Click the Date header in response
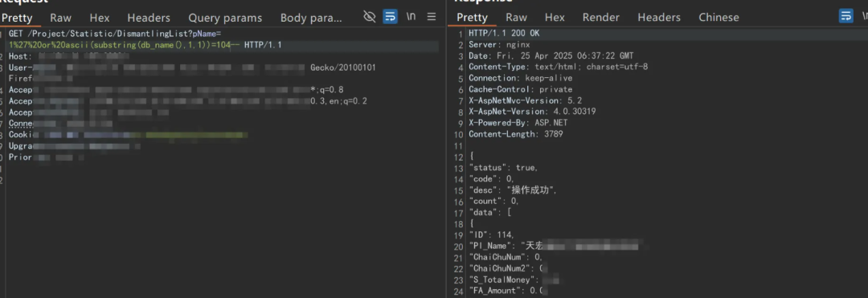Viewport: 868px width, 298px height. (x=551, y=56)
